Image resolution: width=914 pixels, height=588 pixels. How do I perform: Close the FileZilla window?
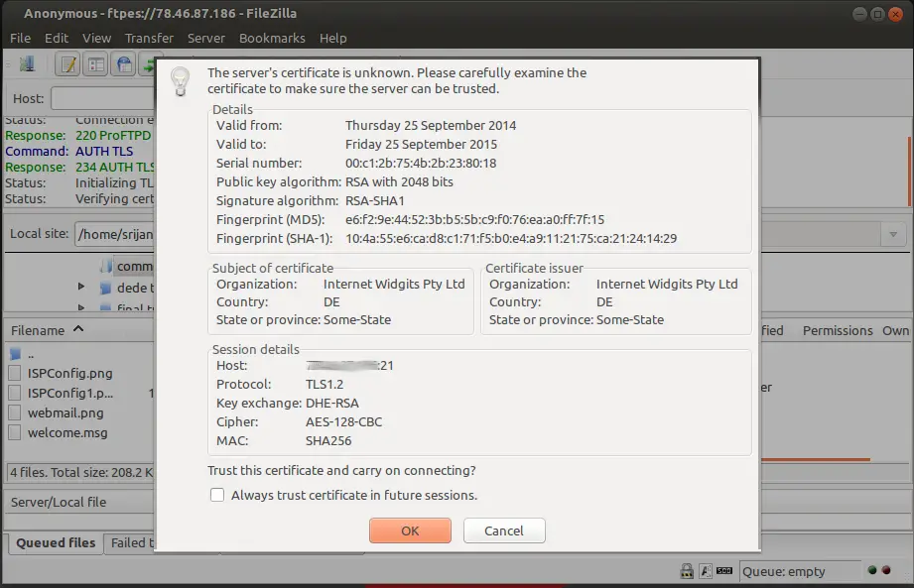tap(895, 14)
